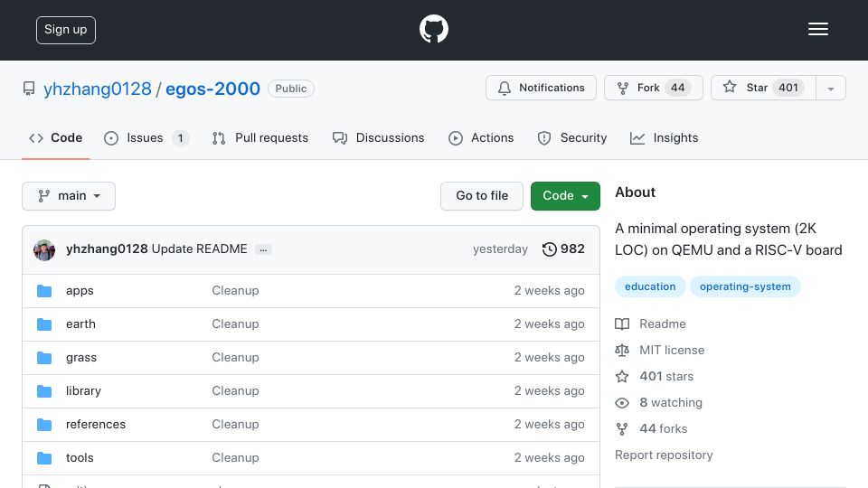Click the earth folder icon
The height and width of the screenshot is (488, 868).
(x=44, y=324)
